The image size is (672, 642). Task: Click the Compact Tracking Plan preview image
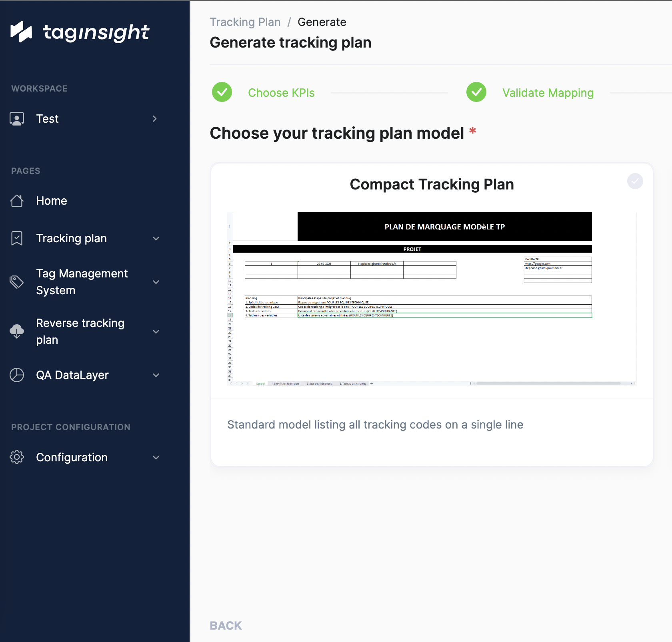432,299
